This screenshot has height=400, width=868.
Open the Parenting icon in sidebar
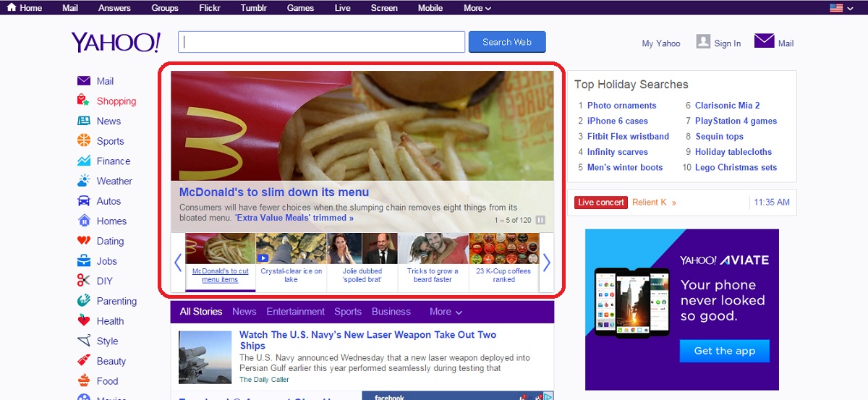coord(83,301)
